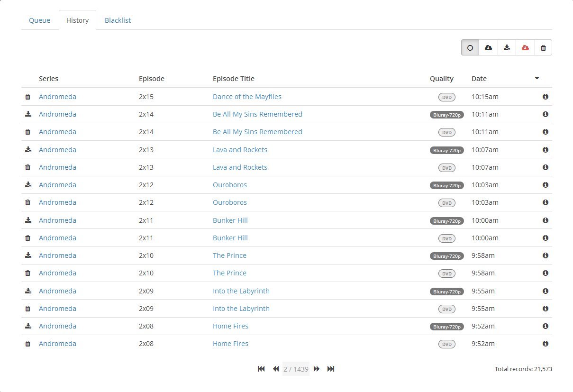The image size is (573, 392).
Task: Toggle Date column sort arrow
Action: [x=537, y=79]
